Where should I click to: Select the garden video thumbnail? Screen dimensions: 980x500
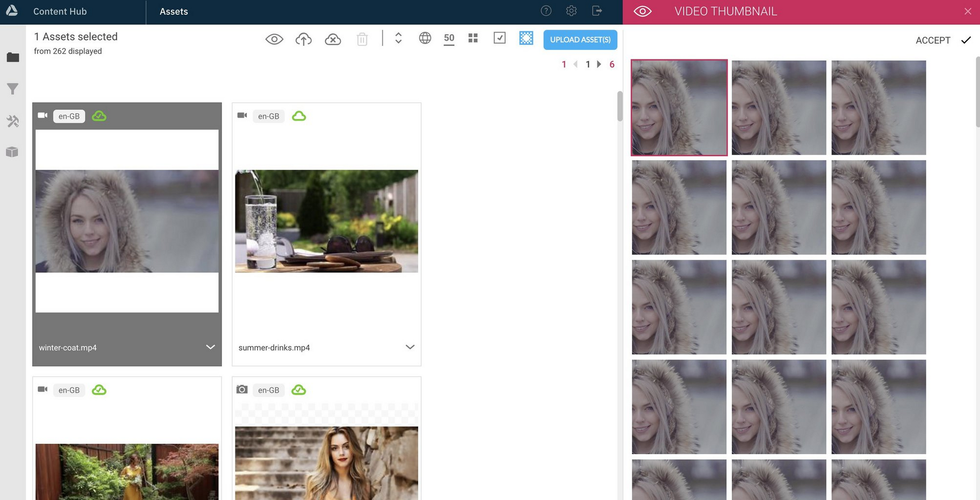127,472
